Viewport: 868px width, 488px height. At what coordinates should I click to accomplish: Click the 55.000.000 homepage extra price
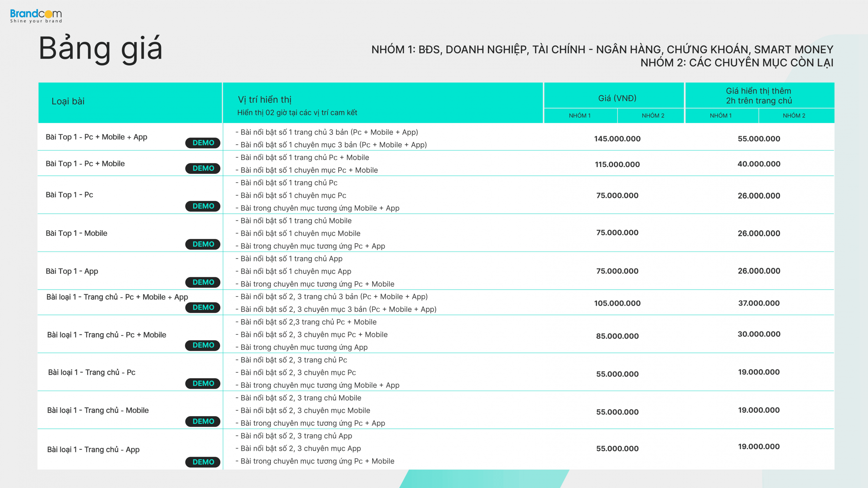point(759,139)
